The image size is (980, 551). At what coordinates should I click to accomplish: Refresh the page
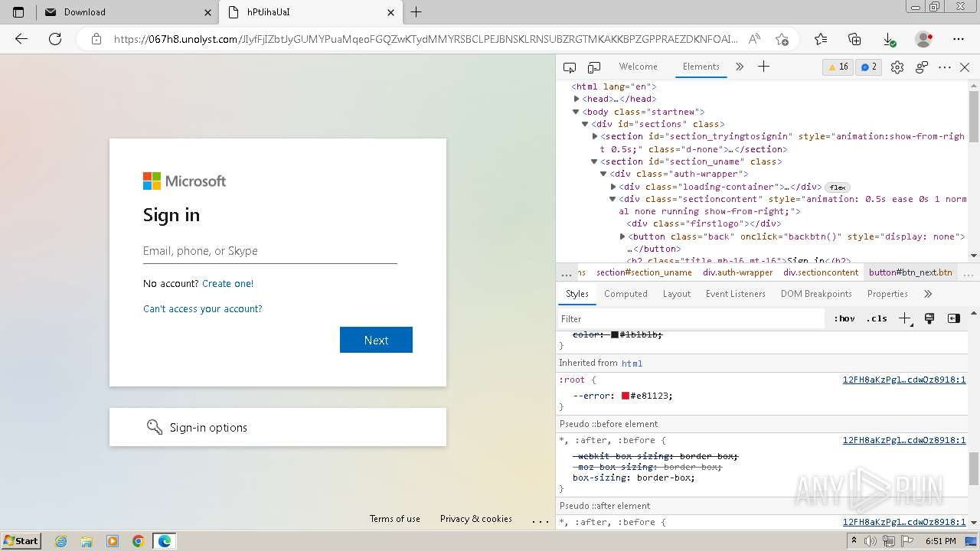(x=55, y=39)
